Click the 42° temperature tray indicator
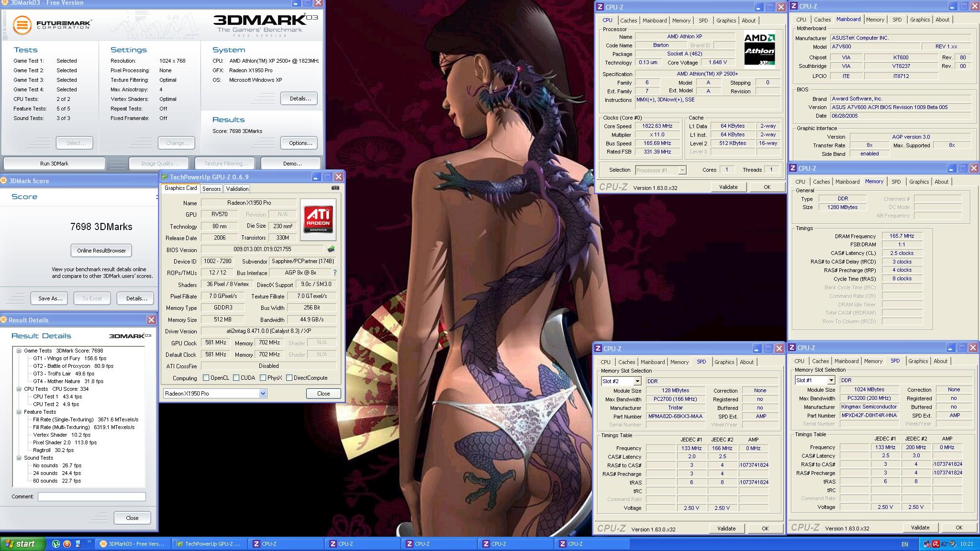This screenshot has height=551, width=980. coord(945,544)
